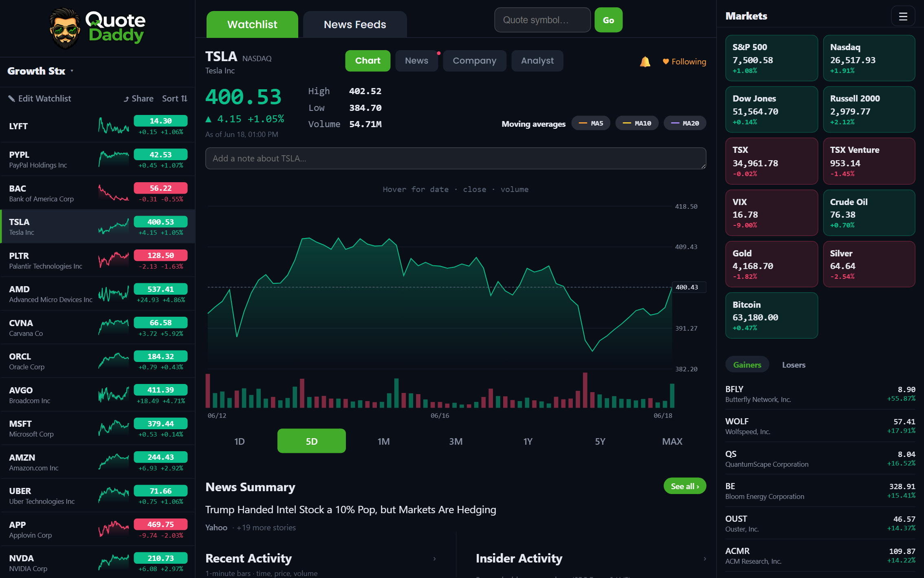Open the Growth Stx watchlist dropdown

41,71
